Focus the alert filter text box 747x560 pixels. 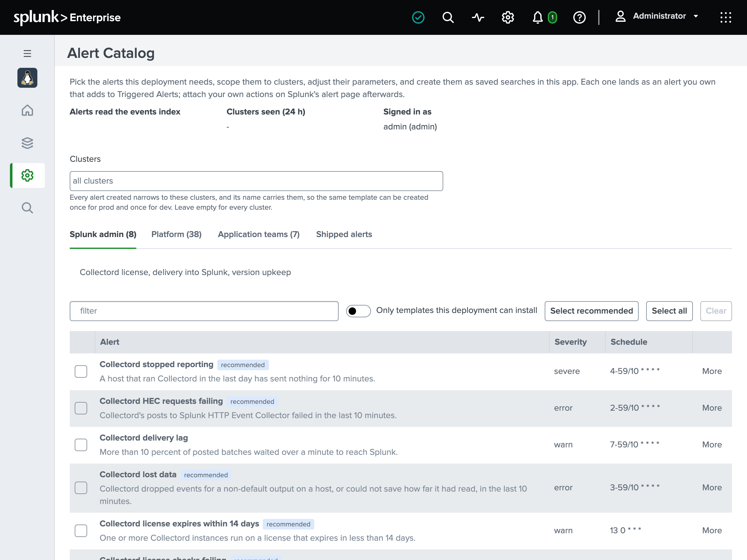coord(204,311)
